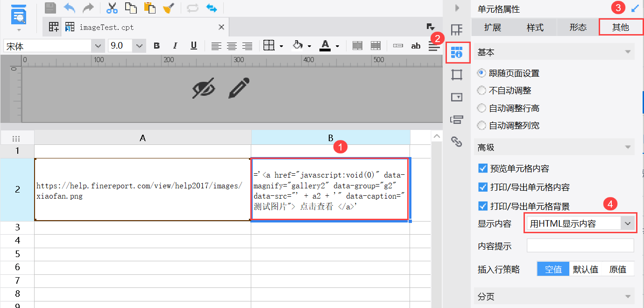Align cell text right

[248, 46]
